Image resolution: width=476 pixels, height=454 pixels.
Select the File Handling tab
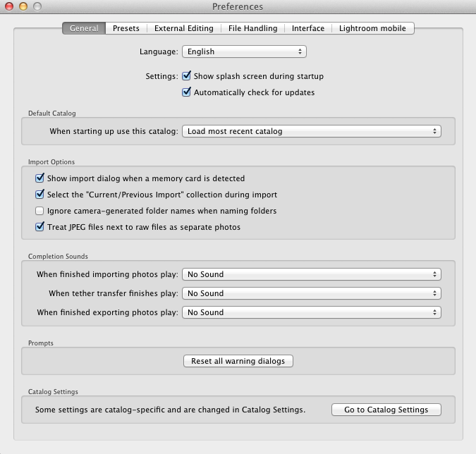252,28
